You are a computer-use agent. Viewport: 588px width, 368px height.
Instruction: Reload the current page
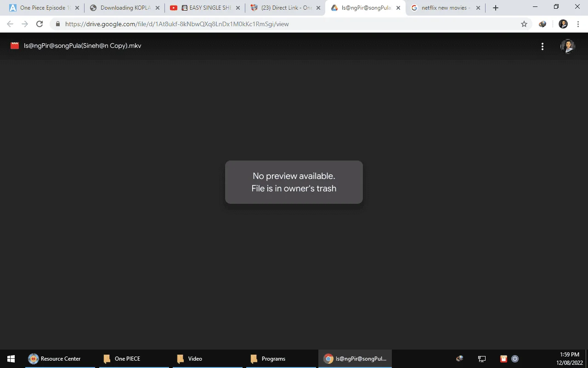(40, 24)
